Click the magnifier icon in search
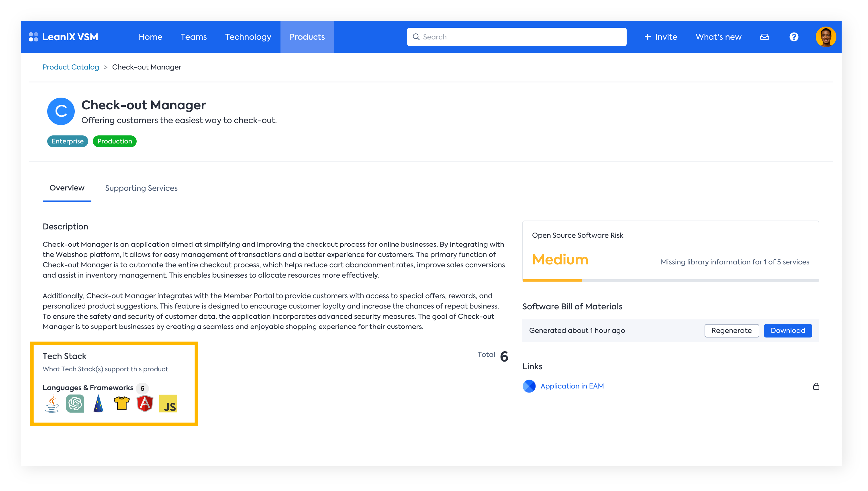This screenshot has width=868, height=491. 416,37
